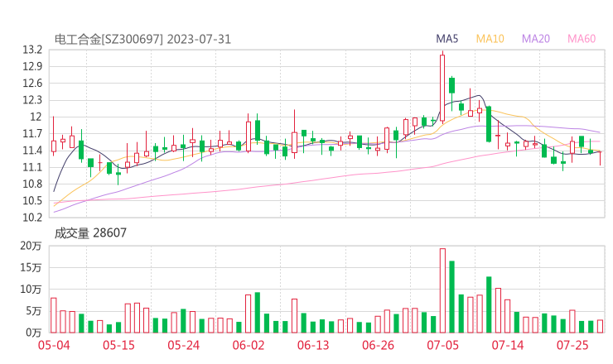
Task: Click the 10.8 price axis label
Action: [x=32, y=184]
